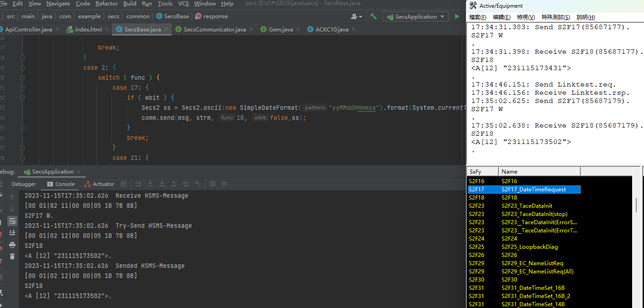Image resolution: width=644 pixels, height=308 pixels.
Task: Select S2F17_DateTimeRequest row in message list
Action: tap(524, 189)
